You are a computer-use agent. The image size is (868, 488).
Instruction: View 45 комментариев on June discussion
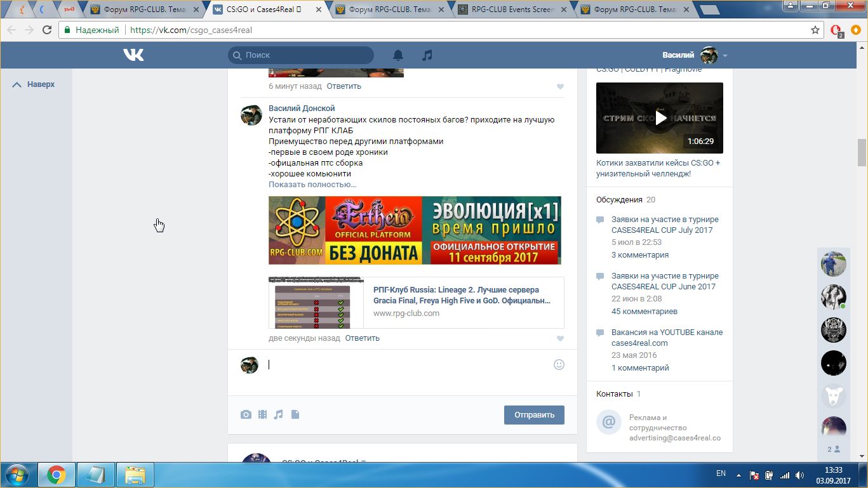(644, 312)
